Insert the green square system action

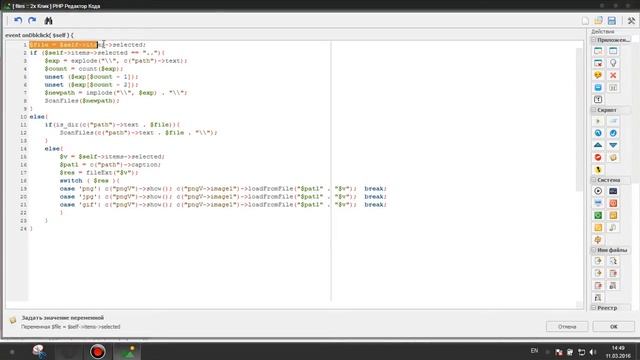click(598, 216)
